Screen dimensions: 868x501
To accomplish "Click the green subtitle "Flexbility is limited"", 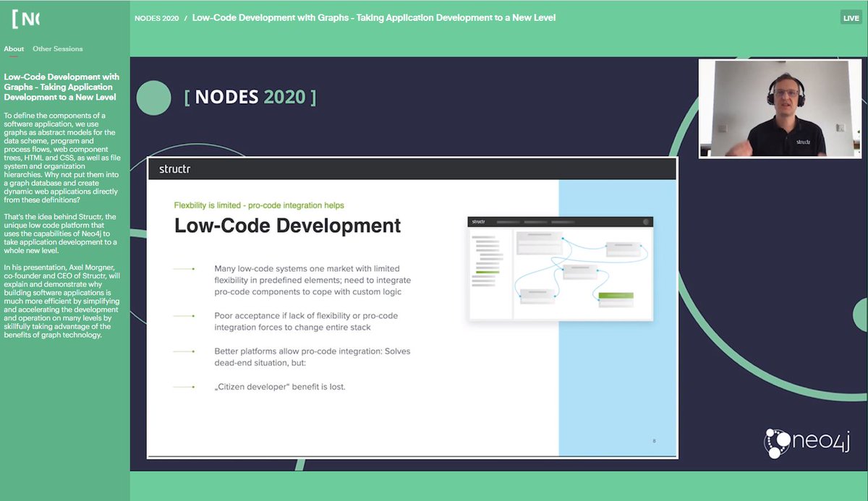I will (259, 205).
